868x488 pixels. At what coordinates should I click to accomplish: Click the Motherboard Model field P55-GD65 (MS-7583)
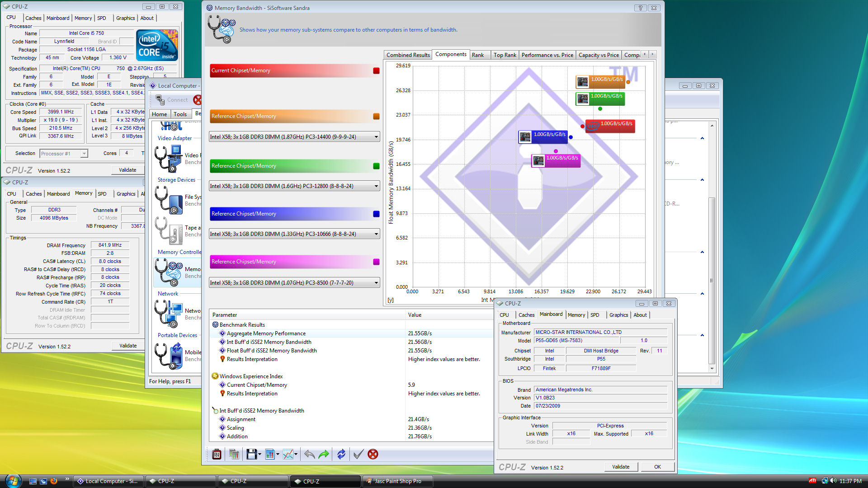576,341
